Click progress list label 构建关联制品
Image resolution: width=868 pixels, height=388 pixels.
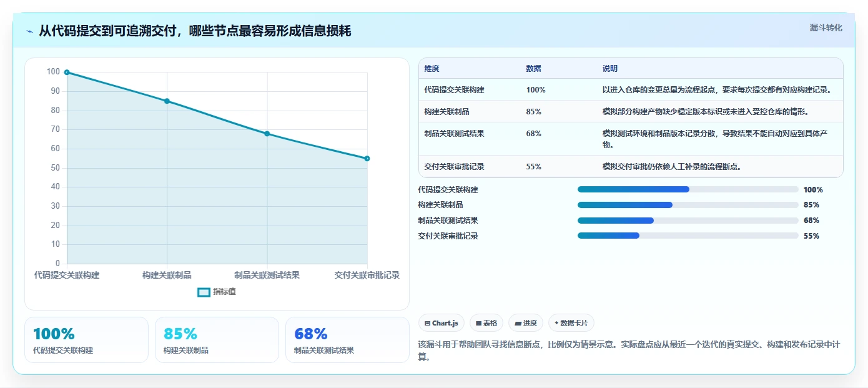440,205
